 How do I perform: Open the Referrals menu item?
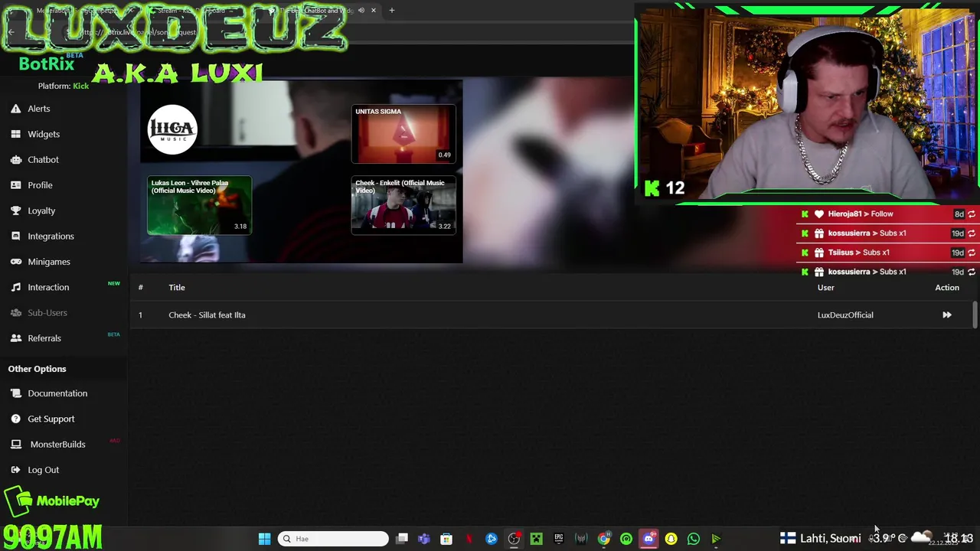[44, 338]
